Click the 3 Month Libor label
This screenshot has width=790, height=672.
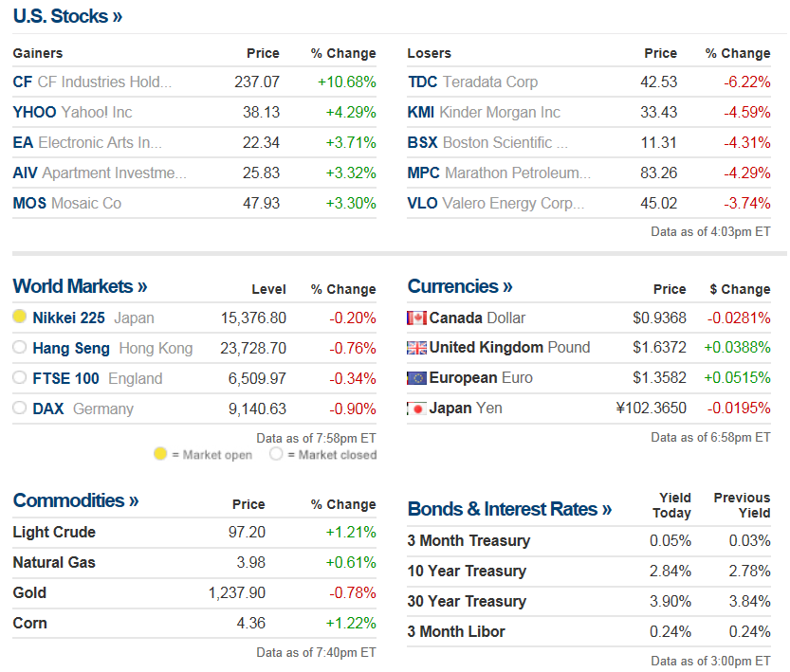coord(456,632)
